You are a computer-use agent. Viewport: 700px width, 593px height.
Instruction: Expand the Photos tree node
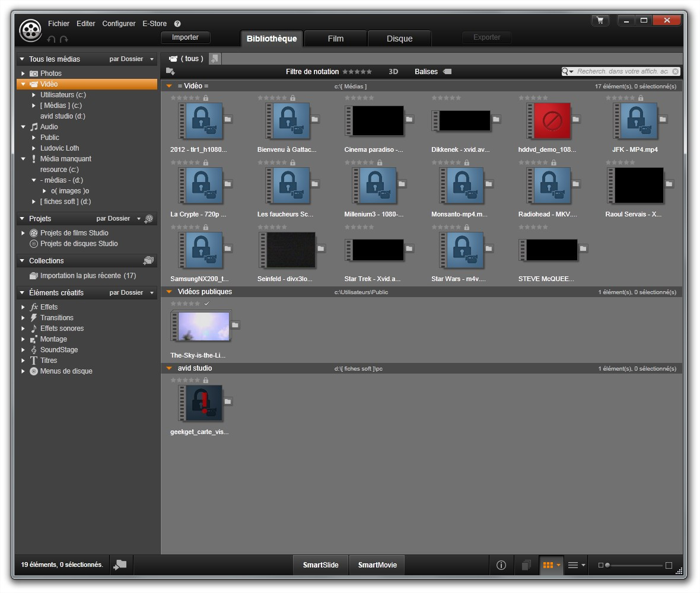23,73
